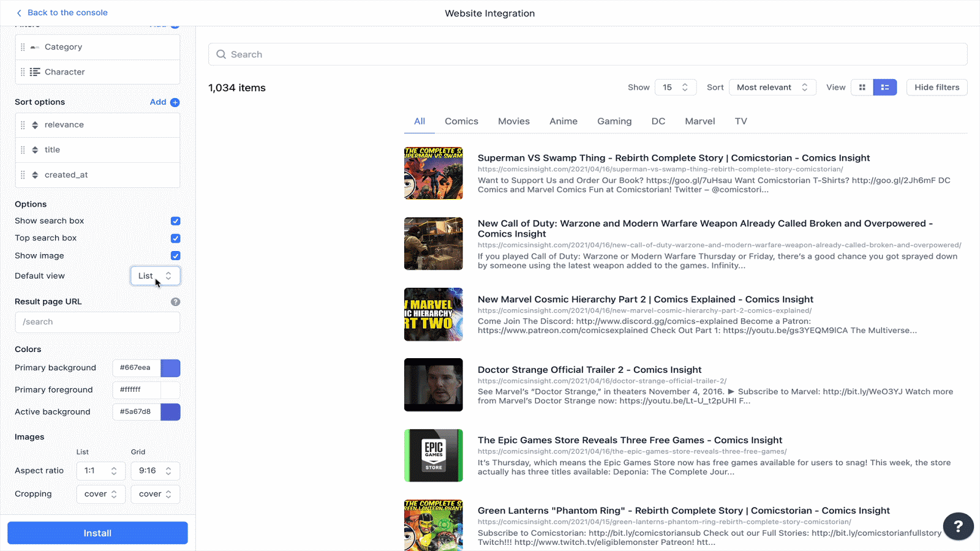Click the drag handle of relevance sort
Image resolution: width=980 pixels, height=551 pixels.
tap(23, 125)
